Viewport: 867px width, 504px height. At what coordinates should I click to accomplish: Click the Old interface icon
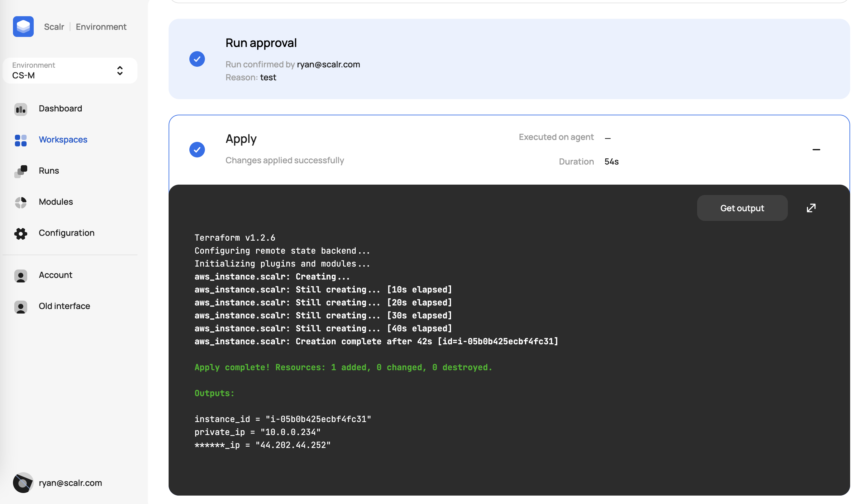[21, 307]
